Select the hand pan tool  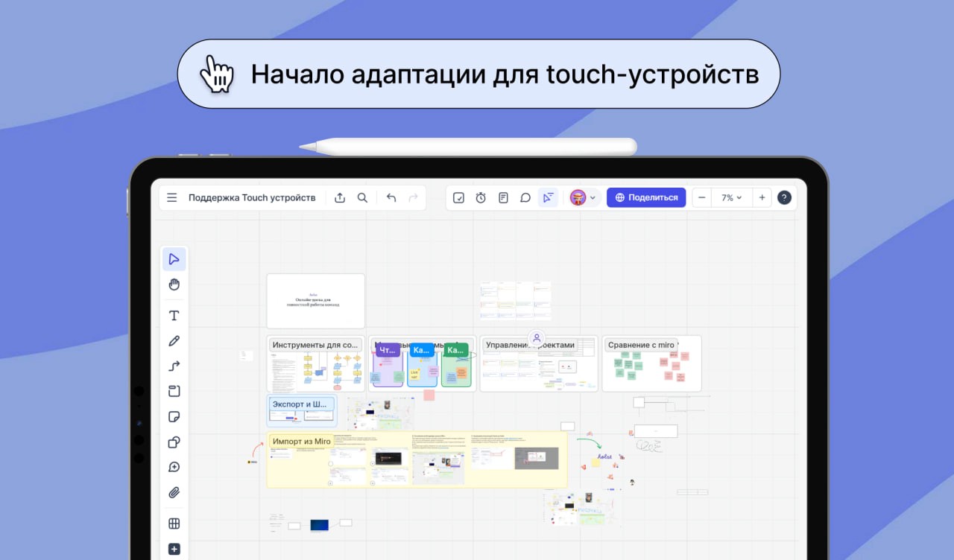(x=174, y=284)
